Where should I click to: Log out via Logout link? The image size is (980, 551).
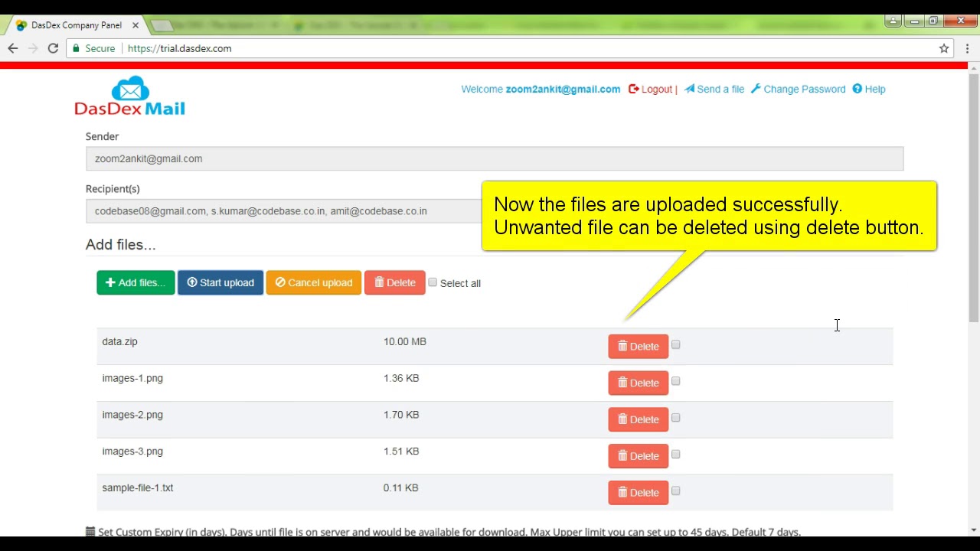[651, 90]
